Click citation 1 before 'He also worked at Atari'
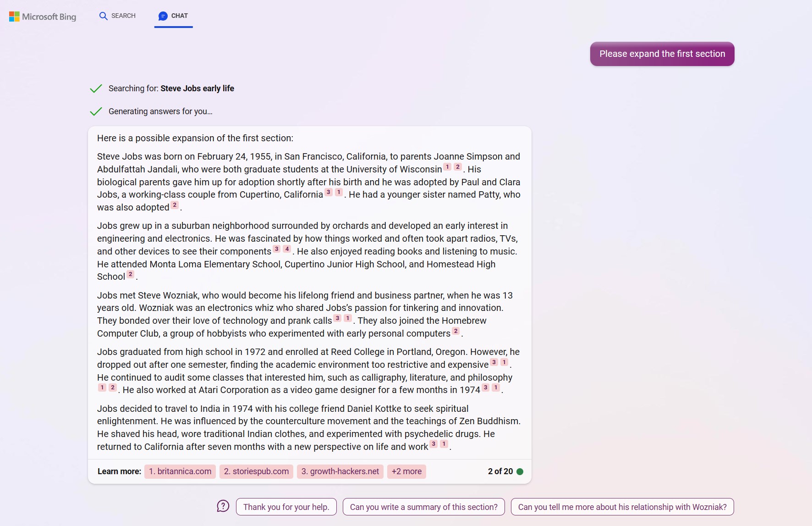The width and height of the screenshot is (812, 526). (x=102, y=388)
